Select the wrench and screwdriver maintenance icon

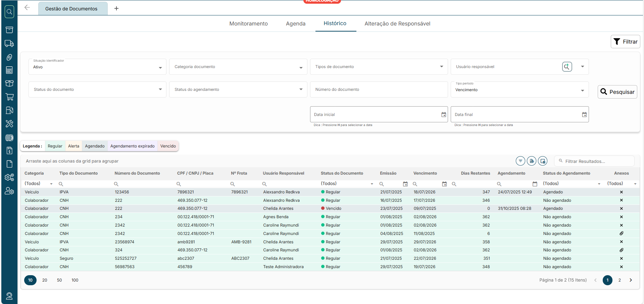pos(9,124)
